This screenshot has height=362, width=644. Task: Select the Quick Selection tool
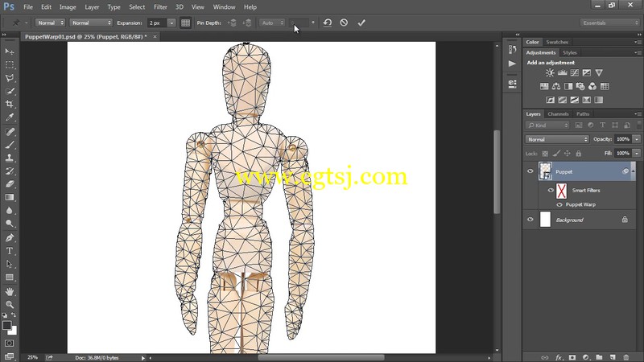click(10, 91)
